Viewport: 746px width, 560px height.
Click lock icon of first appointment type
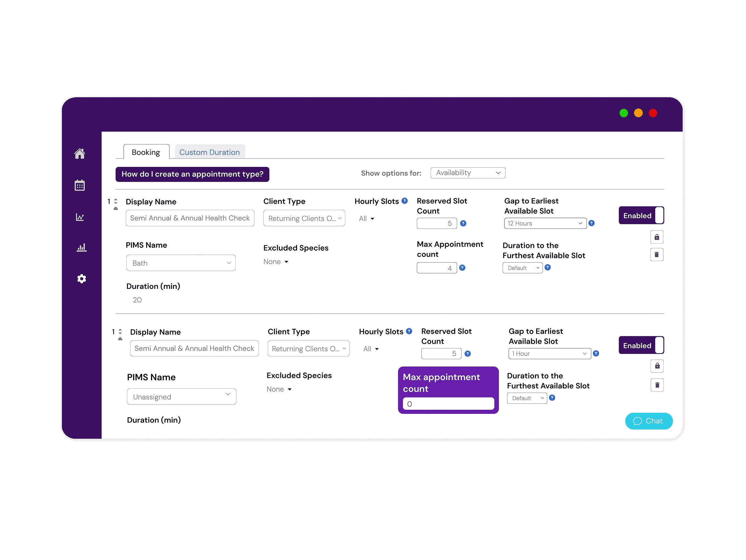click(x=656, y=237)
